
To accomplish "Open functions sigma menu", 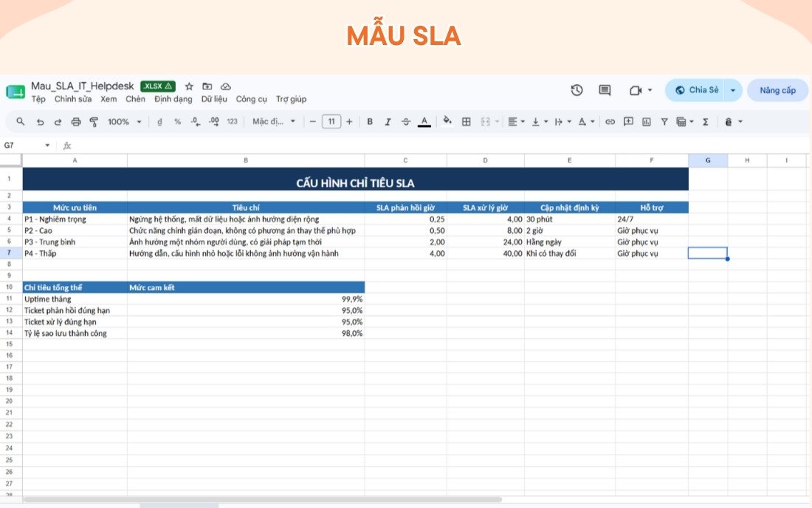I will (705, 122).
